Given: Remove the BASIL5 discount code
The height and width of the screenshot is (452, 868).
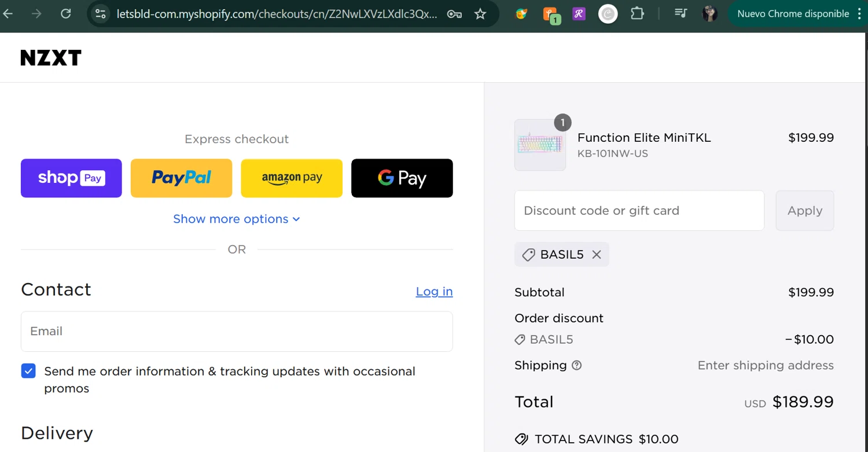Looking at the screenshot, I should [597, 255].
